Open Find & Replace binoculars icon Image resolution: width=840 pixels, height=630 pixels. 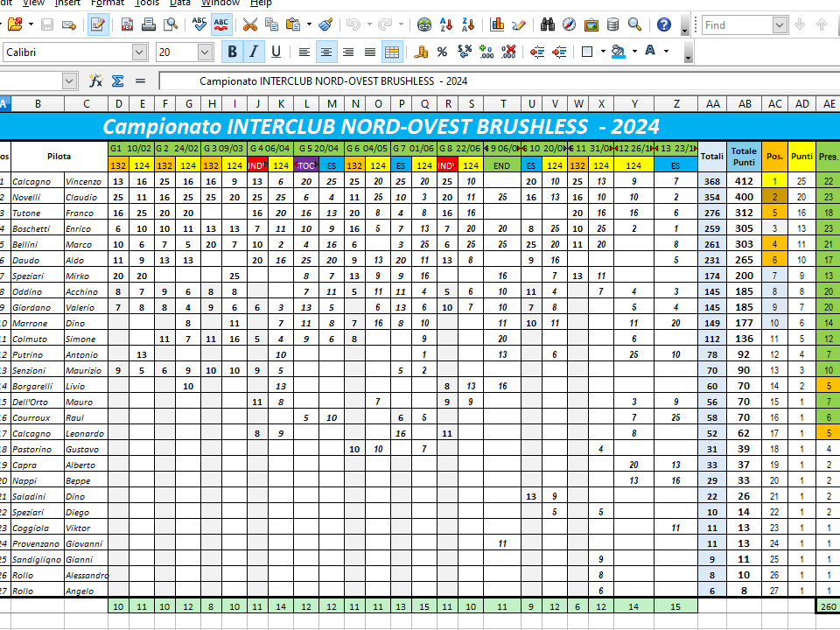(548, 24)
